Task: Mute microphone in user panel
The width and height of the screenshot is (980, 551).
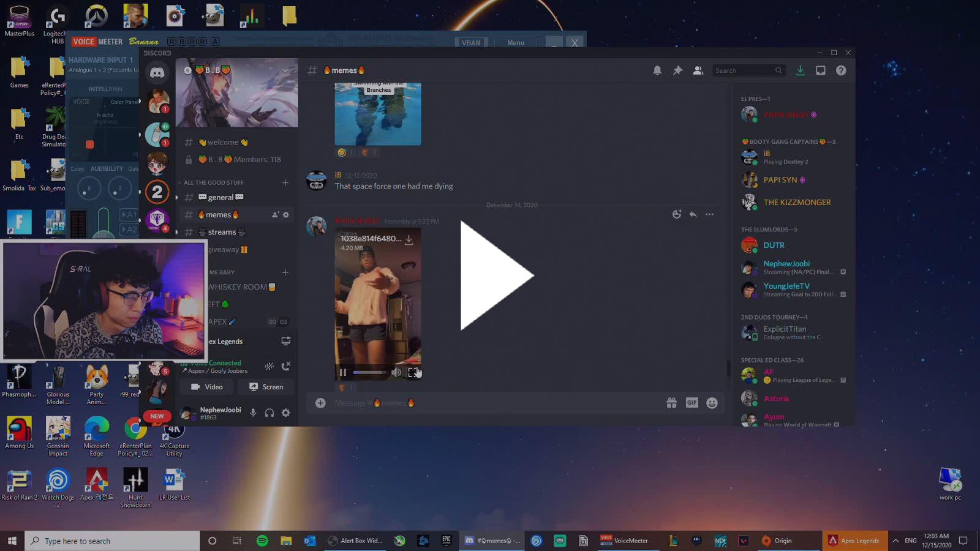Action: (x=253, y=413)
